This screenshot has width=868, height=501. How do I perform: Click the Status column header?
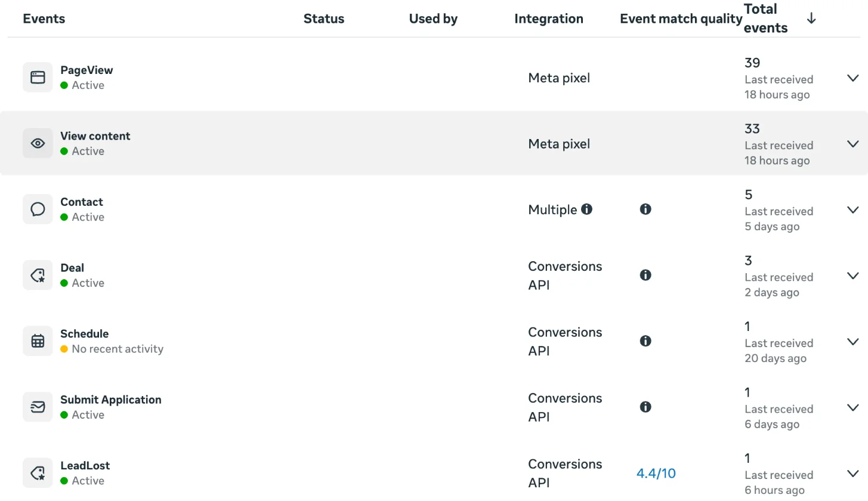324,18
